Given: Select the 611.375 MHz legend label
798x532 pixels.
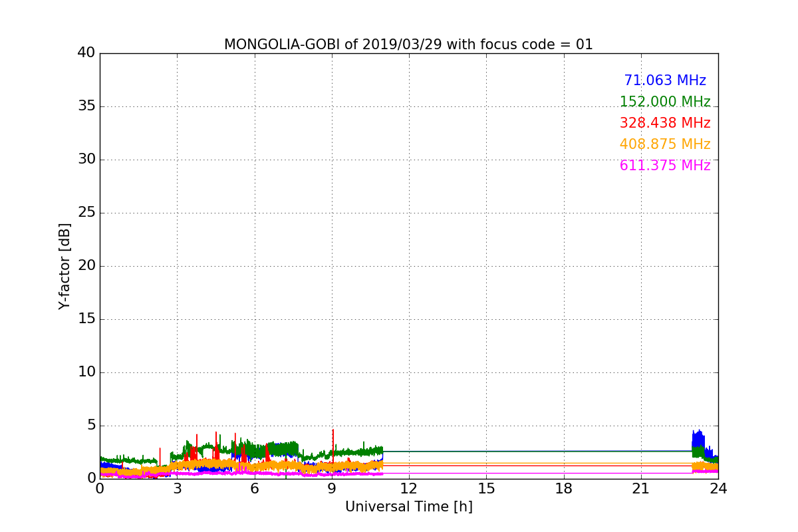Looking at the screenshot, I should tap(665, 166).
